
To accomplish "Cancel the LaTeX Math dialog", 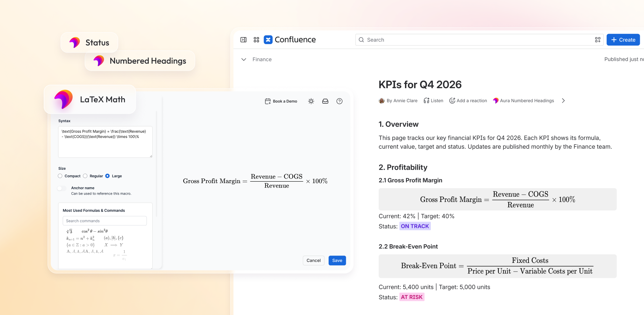I will tap(314, 260).
